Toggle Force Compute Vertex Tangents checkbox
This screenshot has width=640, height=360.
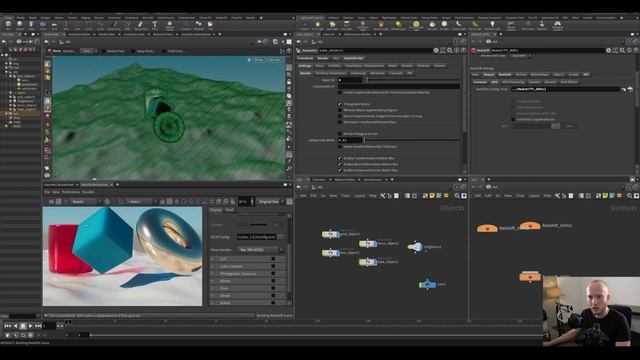click(340, 116)
